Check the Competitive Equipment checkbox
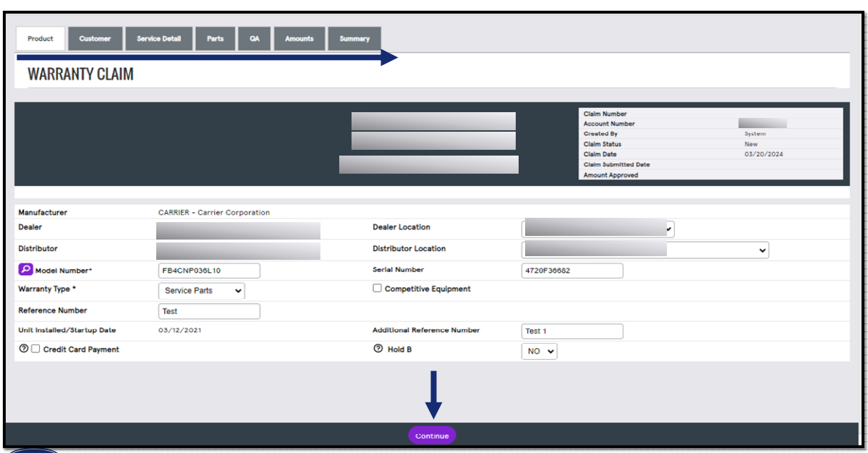 (x=377, y=287)
